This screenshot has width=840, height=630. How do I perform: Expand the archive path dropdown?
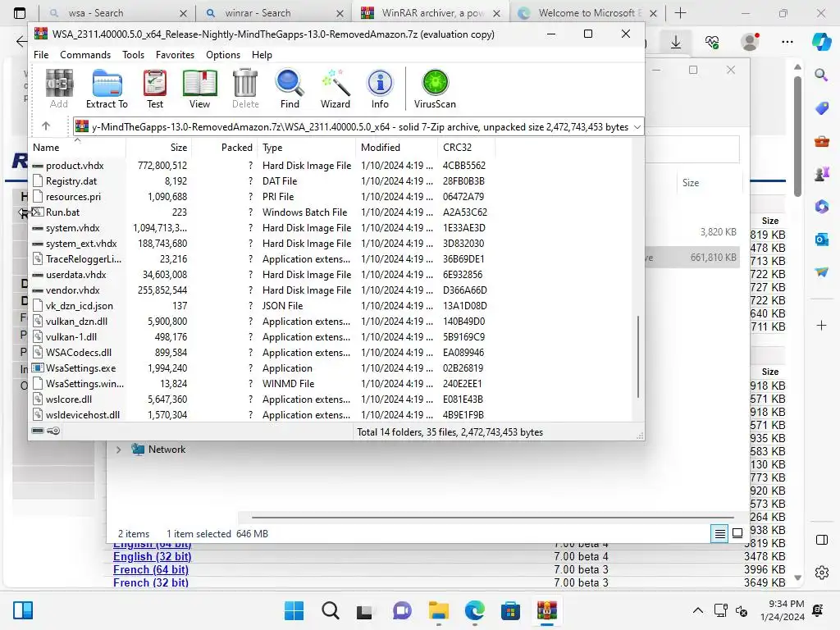pyautogui.click(x=637, y=127)
